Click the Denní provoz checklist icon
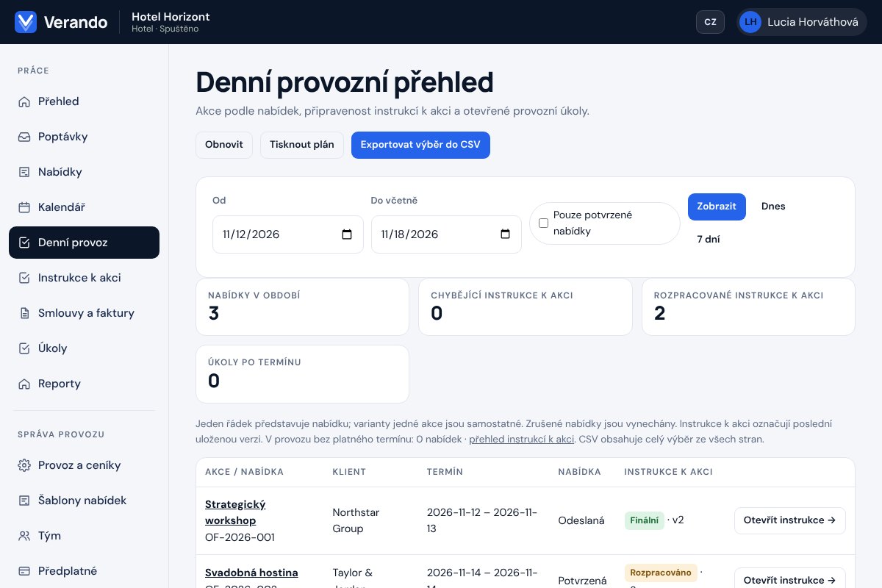This screenshot has height=588, width=882. [24, 243]
